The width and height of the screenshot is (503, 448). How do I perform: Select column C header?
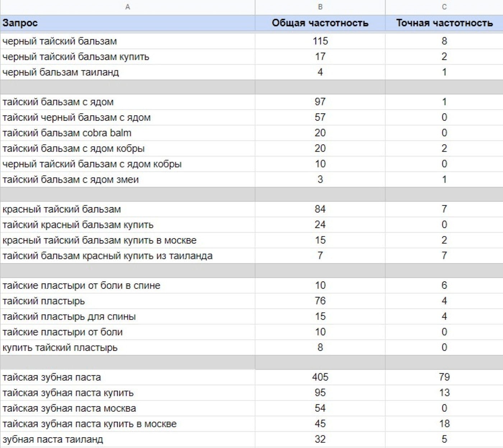pos(444,7)
